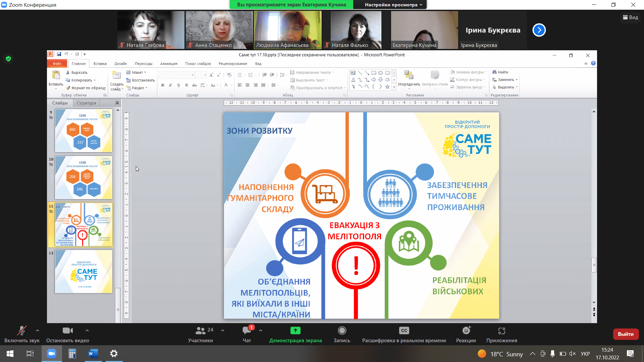Open the Вид view layout menu
Viewport: 644px width, 362px height.
pyautogui.click(x=630, y=17)
